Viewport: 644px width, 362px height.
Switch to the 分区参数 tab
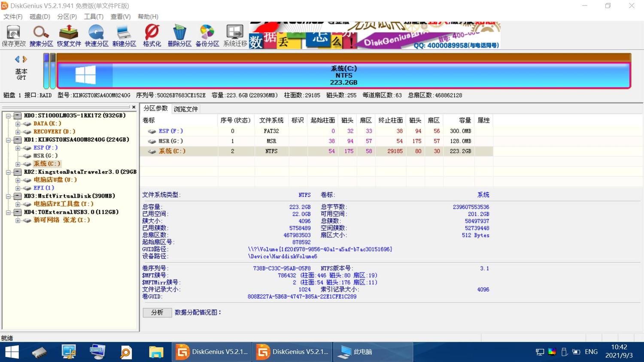click(155, 109)
